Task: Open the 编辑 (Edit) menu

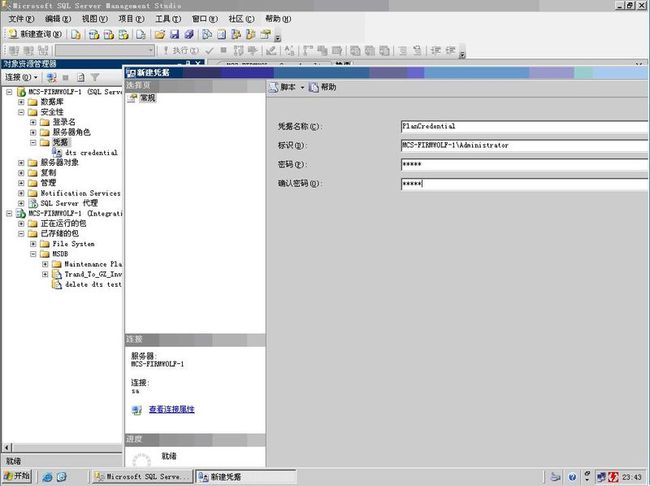Action: (x=58, y=19)
